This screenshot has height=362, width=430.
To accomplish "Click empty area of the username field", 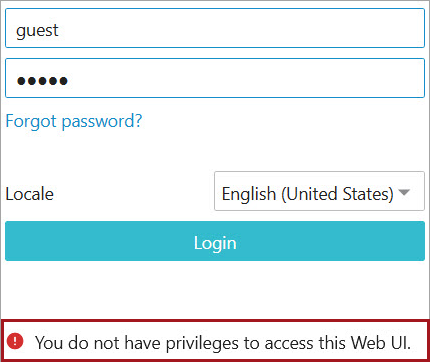I will tap(240, 28).
